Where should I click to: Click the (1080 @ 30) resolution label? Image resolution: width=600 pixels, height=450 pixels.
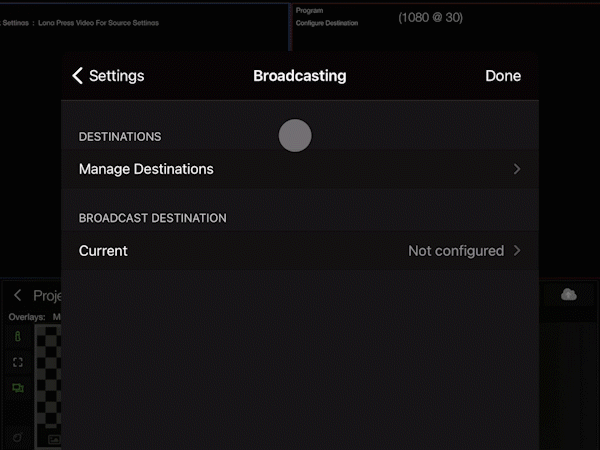430,18
